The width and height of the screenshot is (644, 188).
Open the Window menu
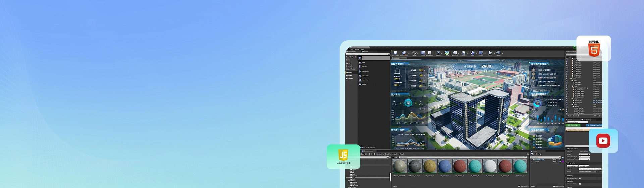pyautogui.click(x=357, y=49)
